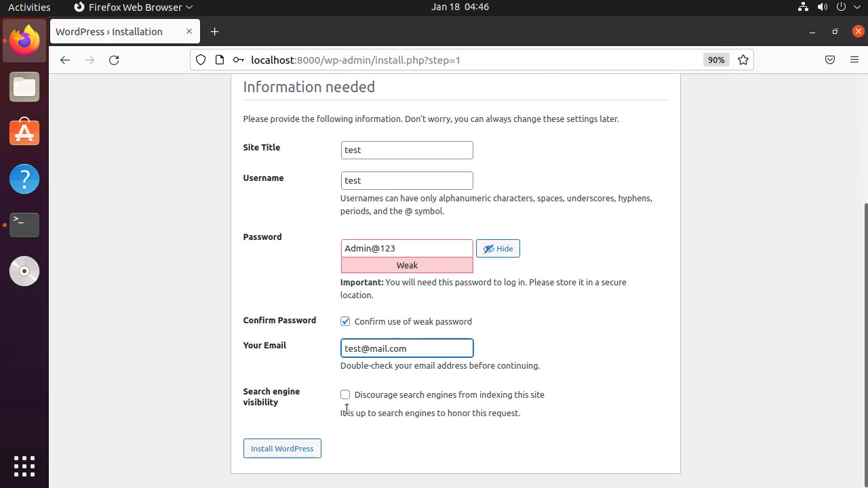Go back using browser back arrow
Screen dimensions: 868x488
65,60
